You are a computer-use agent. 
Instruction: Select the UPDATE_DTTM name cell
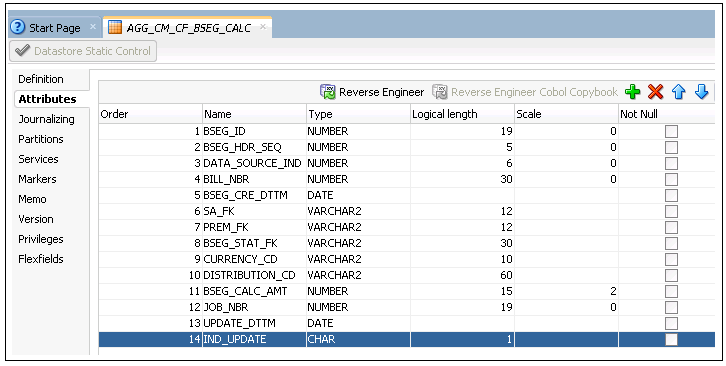click(x=254, y=323)
